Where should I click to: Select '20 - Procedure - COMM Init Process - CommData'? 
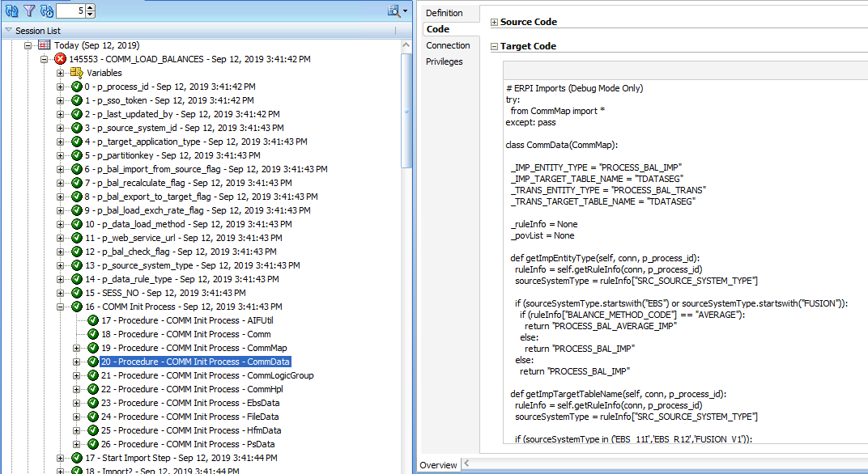tap(195, 362)
